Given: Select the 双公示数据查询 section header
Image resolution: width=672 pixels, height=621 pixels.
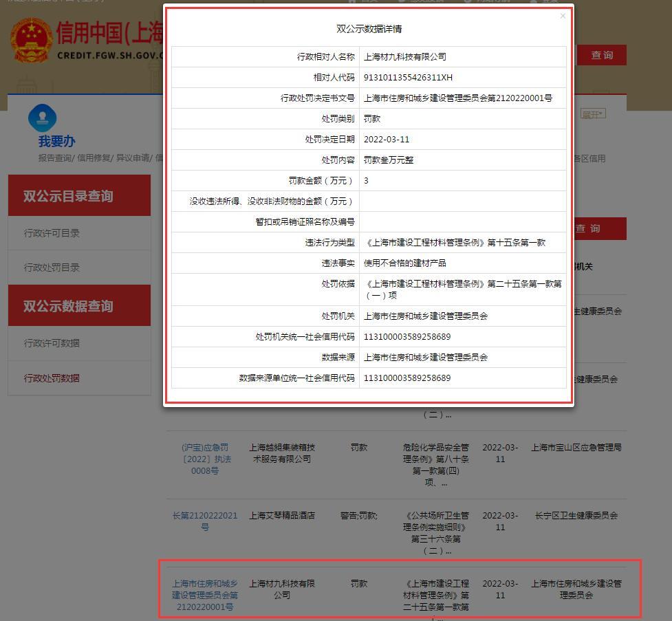Looking at the screenshot, I should (x=79, y=305).
